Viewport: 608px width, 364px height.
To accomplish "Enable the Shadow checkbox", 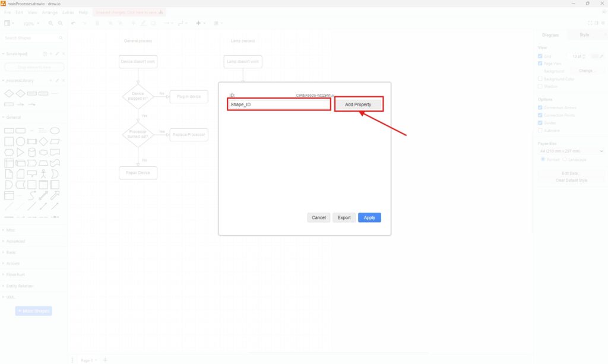I will click(540, 86).
